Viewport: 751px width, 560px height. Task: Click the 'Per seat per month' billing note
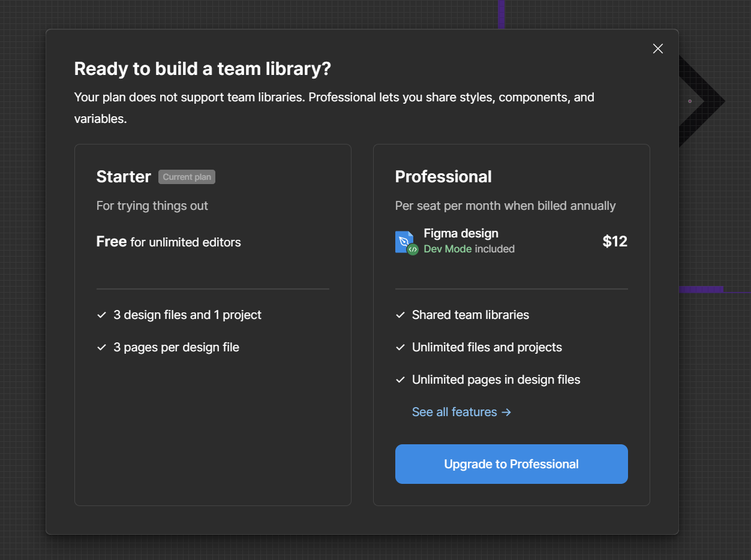(505, 206)
